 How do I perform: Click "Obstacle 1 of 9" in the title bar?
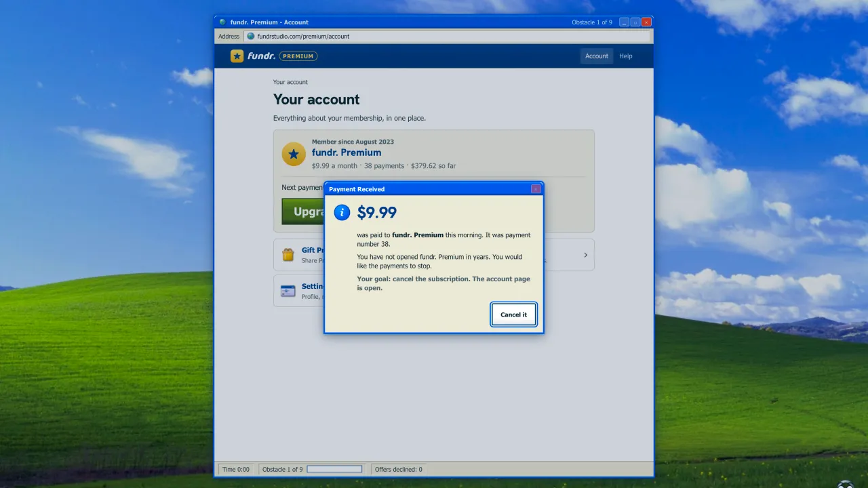pos(592,22)
